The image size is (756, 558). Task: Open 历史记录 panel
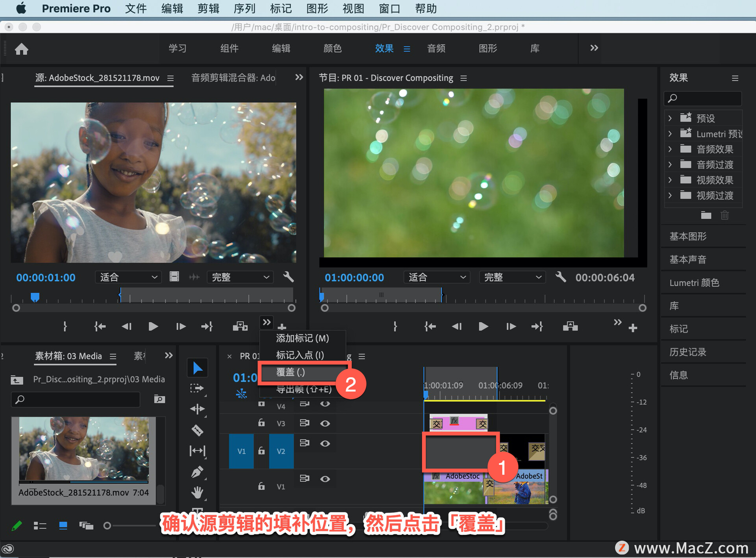tap(688, 352)
